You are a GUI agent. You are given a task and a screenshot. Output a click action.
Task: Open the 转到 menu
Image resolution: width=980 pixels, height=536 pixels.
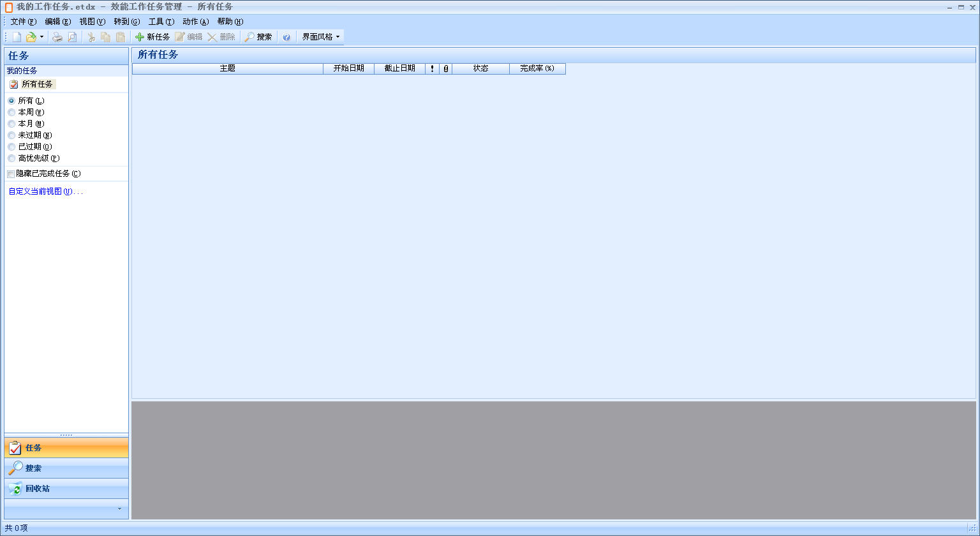127,22
